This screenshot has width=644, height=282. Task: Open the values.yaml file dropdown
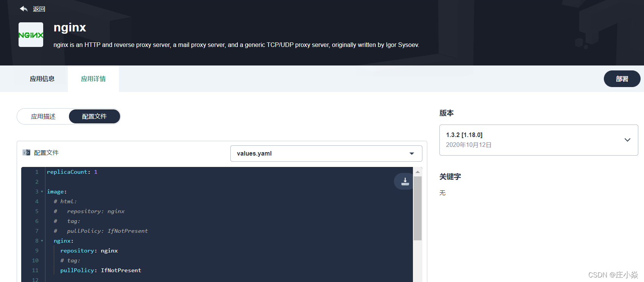click(x=326, y=153)
